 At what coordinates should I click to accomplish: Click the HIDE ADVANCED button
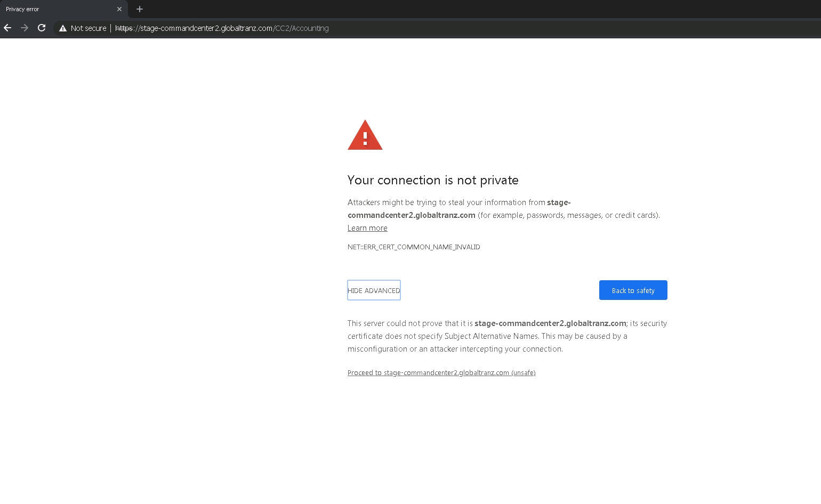374,290
